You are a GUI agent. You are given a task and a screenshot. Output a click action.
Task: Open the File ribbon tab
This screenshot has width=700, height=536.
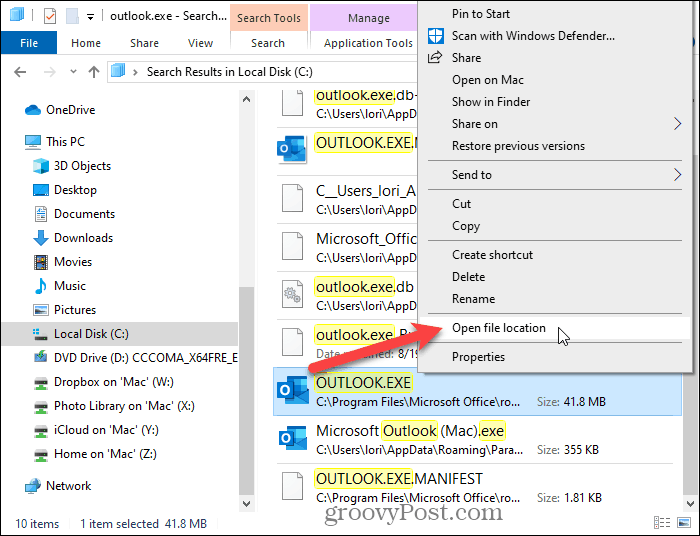pyautogui.click(x=29, y=43)
